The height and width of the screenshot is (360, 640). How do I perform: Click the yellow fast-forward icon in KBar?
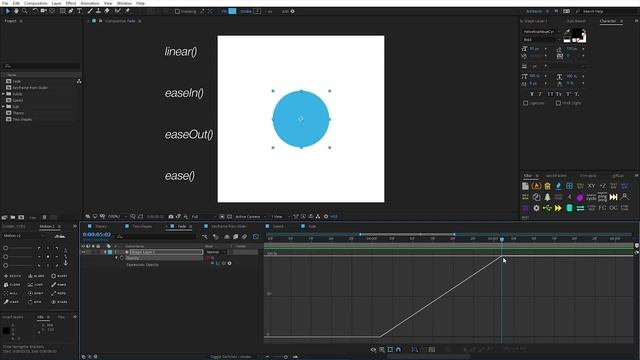pyautogui.click(x=558, y=208)
